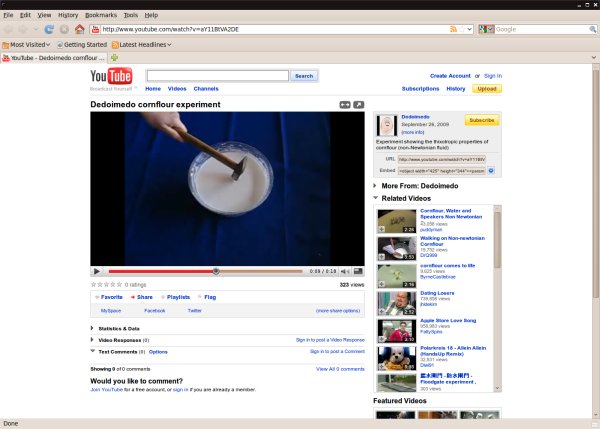Click in the YouTube search input field
Image resolution: width=600 pixels, height=429 pixels.
[x=218, y=76]
